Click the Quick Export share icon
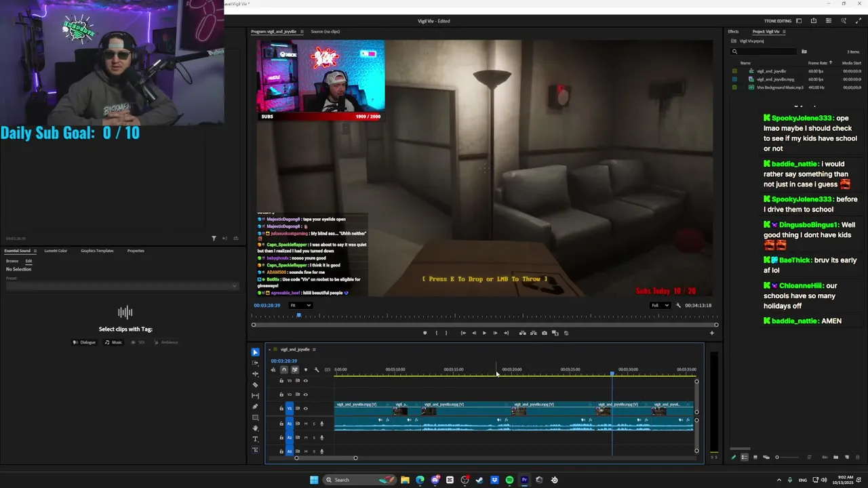868x488 pixels. pyautogui.click(x=814, y=21)
